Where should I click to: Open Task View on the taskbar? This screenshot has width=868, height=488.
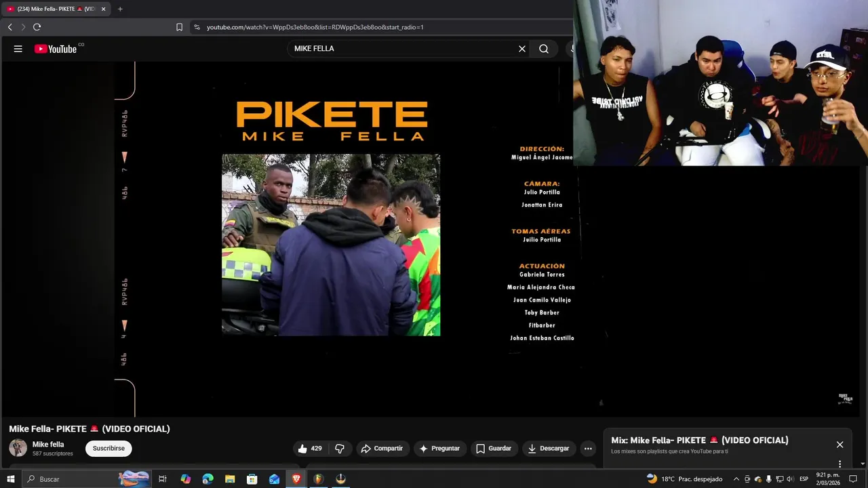tap(163, 479)
